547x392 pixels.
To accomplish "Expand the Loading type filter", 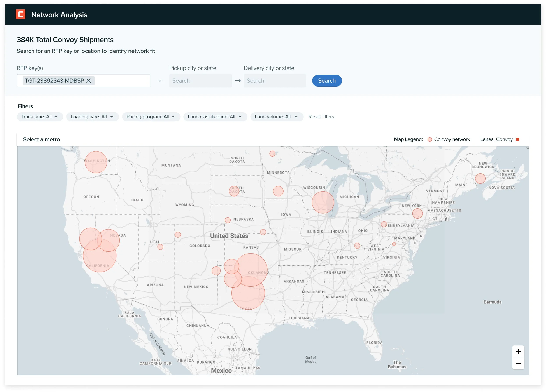I will [x=92, y=117].
